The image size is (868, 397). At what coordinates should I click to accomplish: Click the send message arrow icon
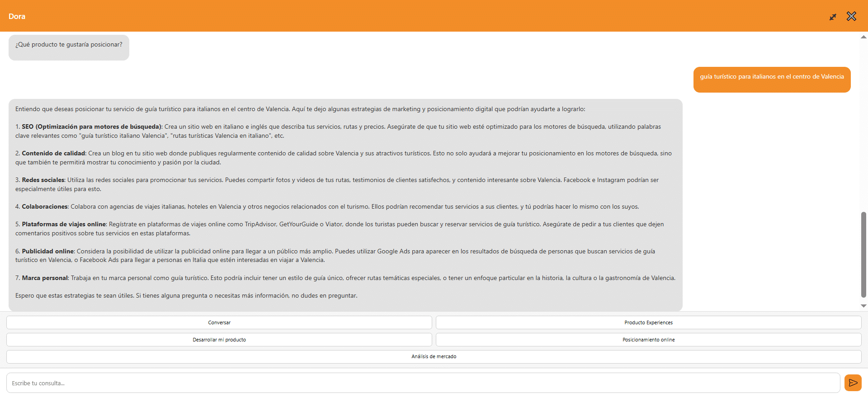coord(853,383)
